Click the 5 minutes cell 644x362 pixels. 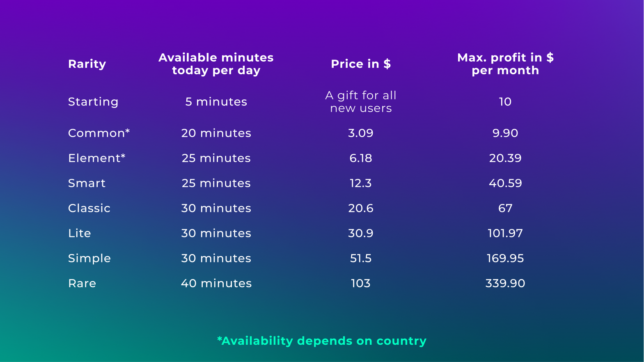pyautogui.click(x=216, y=102)
